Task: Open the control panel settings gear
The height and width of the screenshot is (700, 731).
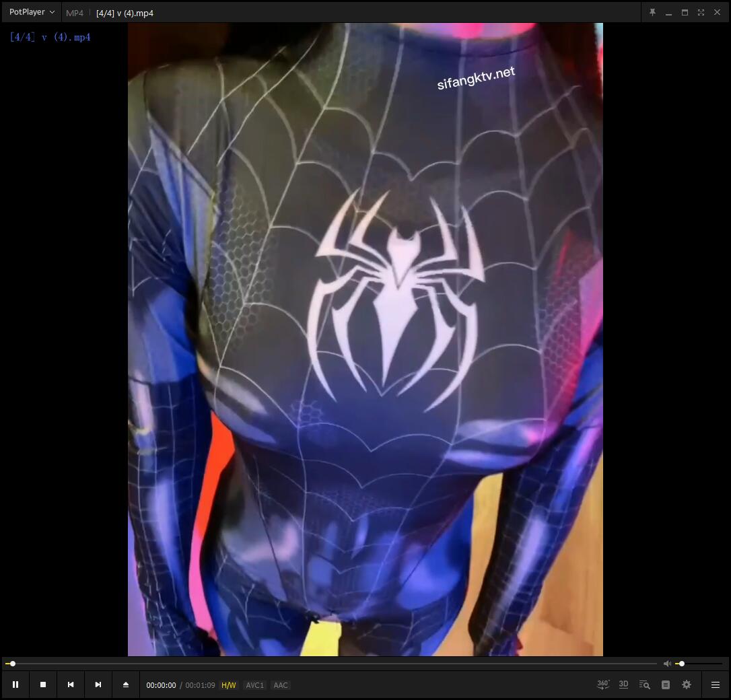Action: pos(687,685)
